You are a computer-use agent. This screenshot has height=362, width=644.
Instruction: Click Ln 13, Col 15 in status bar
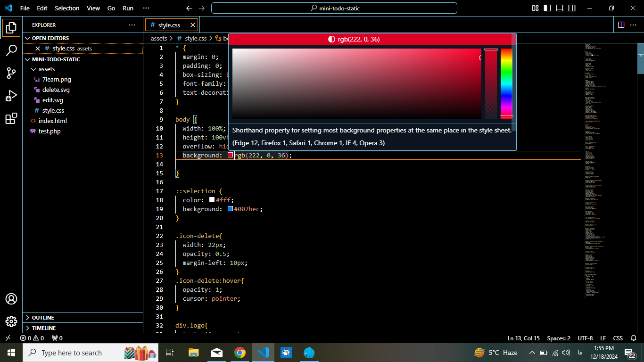523,338
